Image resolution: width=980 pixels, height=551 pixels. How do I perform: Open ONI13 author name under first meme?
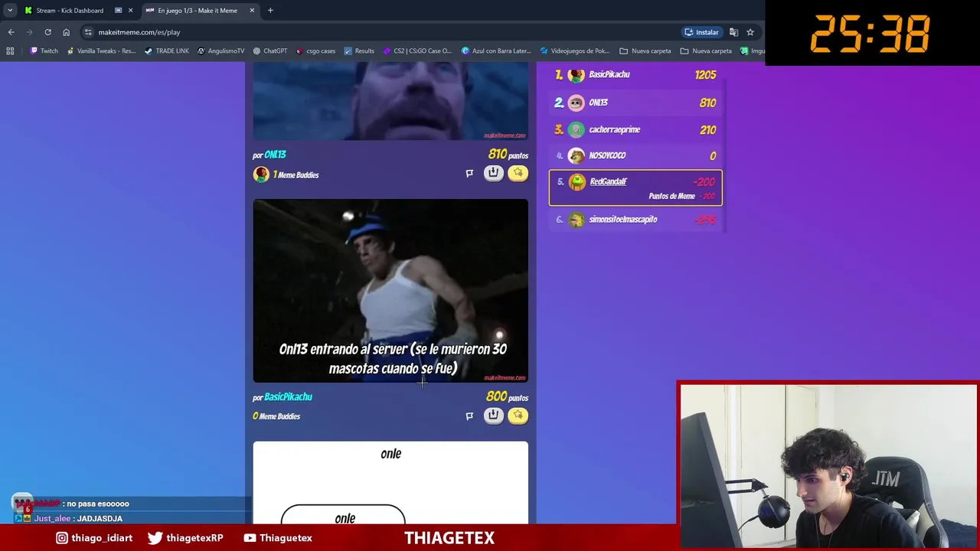[275, 155]
